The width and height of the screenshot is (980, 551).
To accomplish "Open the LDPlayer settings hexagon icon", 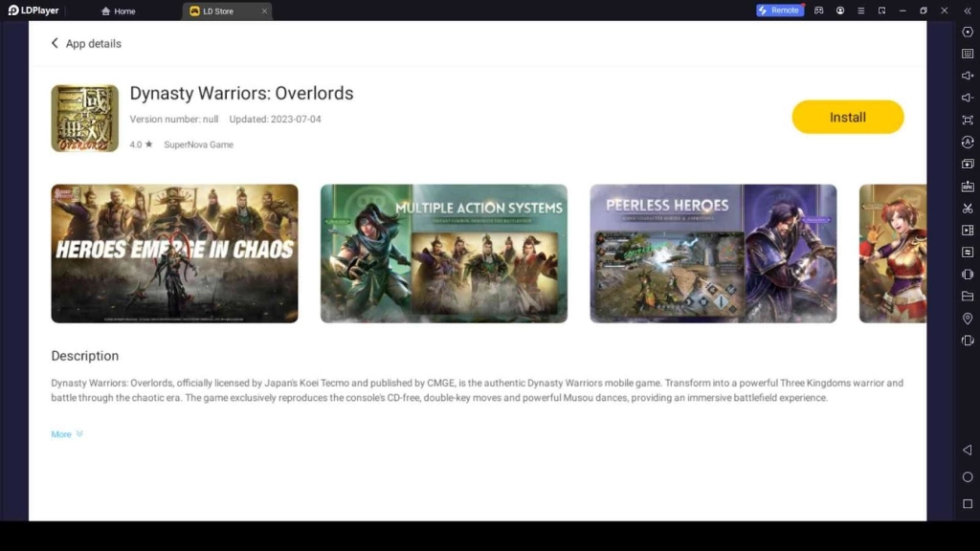I will pyautogui.click(x=968, y=32).
